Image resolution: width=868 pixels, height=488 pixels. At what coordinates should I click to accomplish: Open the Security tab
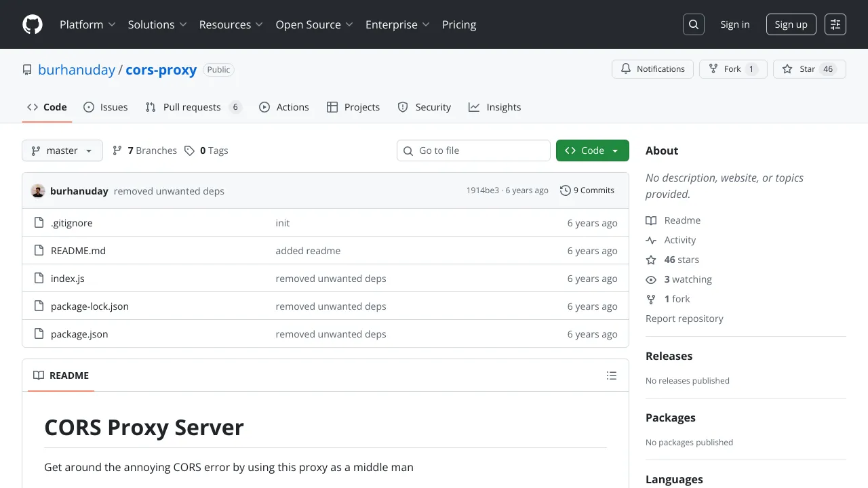tap(425, 107)
